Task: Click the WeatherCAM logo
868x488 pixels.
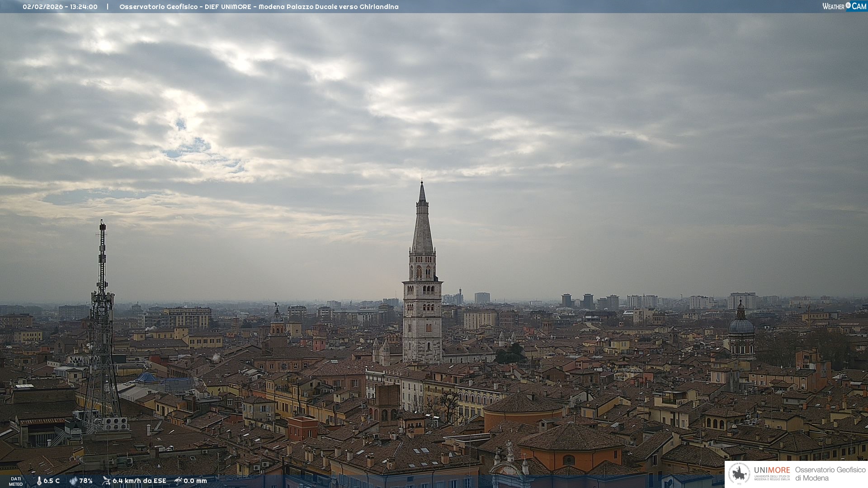Action: (844, 6)
